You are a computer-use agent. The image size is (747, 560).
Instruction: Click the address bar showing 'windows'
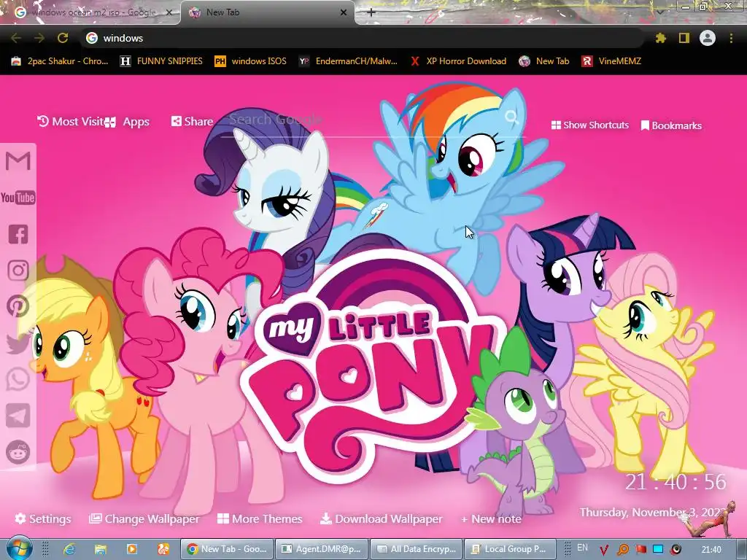(362, 38)
